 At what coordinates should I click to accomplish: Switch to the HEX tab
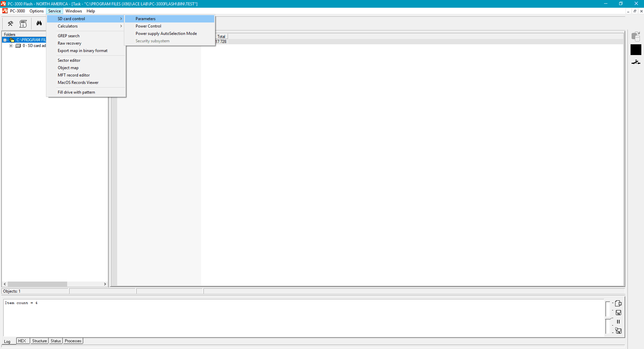(22, 341)
